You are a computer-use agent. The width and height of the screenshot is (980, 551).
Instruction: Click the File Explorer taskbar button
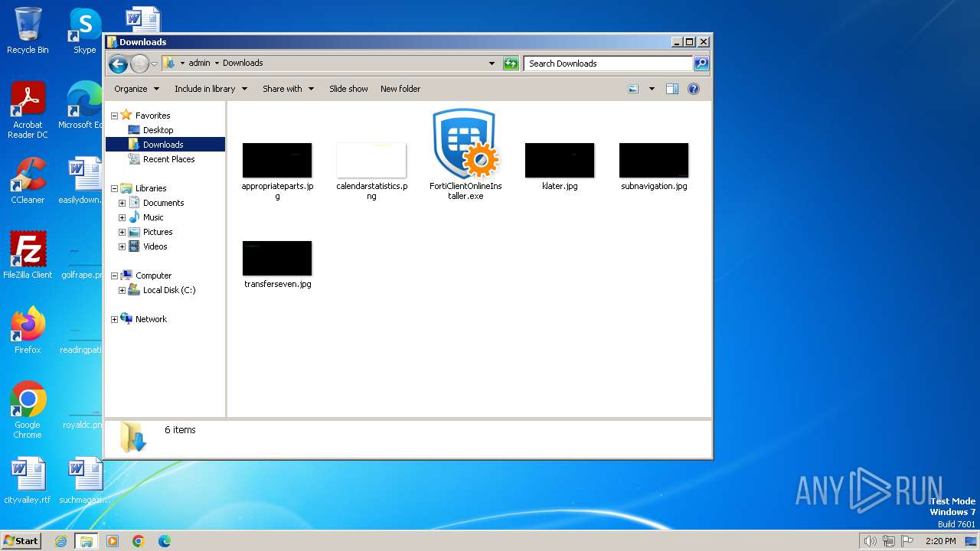pyautogui.click(x=87, y=541)
